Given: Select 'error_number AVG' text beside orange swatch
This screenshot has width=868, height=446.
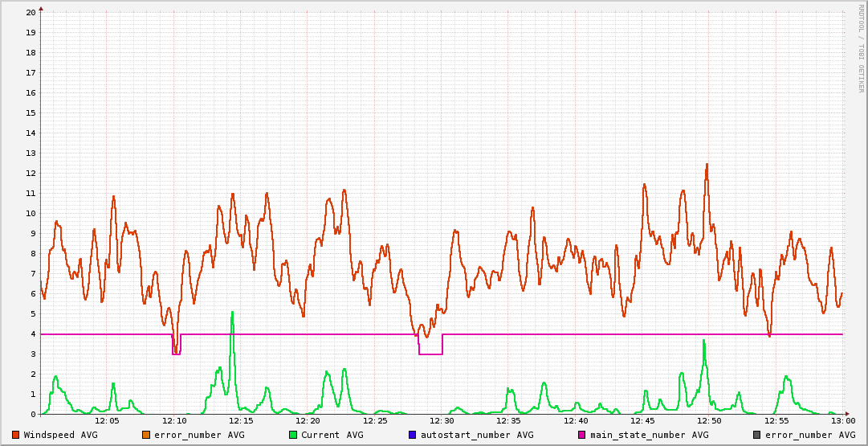Looking at the screenshot, I should tap(199, 435).
